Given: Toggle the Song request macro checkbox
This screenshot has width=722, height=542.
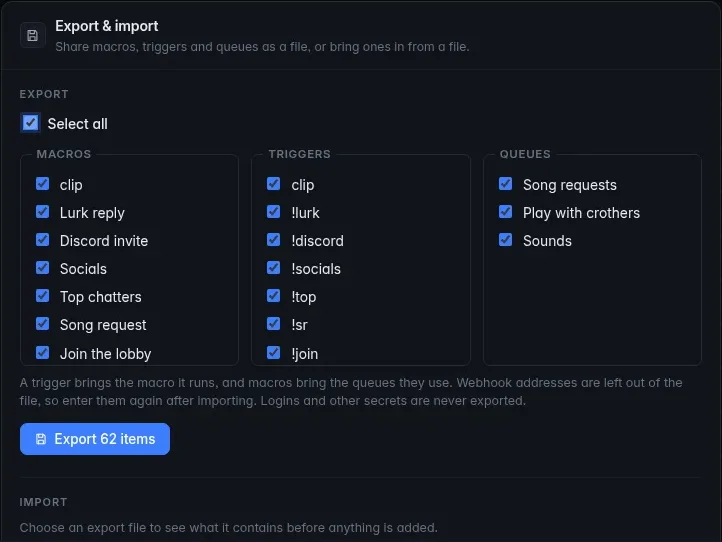Looking at the screenshot, I should pos(42,324).
